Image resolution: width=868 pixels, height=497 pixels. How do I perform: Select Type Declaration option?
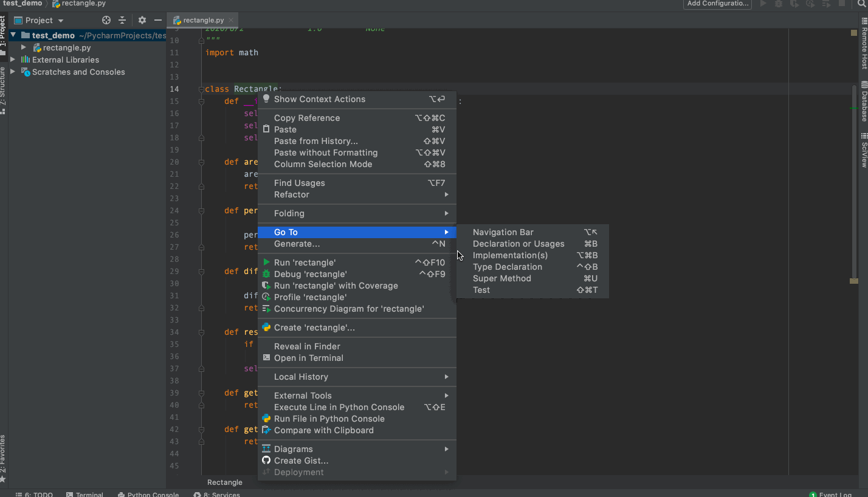pyautogui.click(x=532, y=267)
